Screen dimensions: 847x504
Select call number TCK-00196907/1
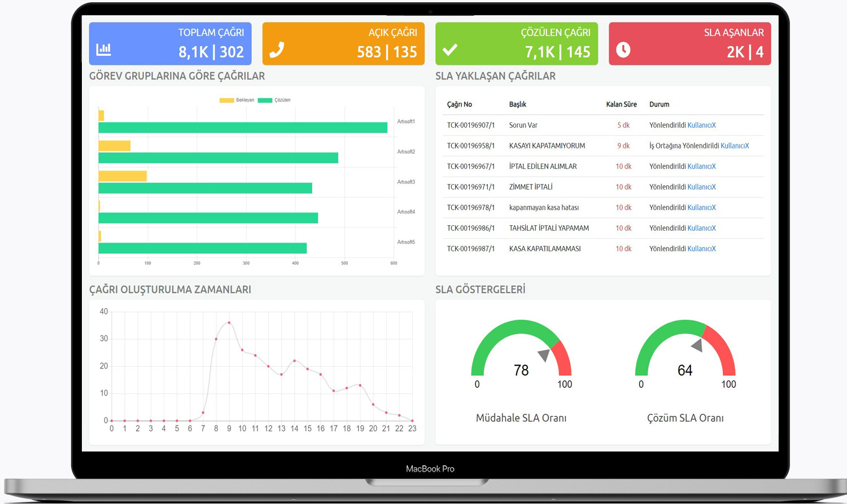(471, 125)
